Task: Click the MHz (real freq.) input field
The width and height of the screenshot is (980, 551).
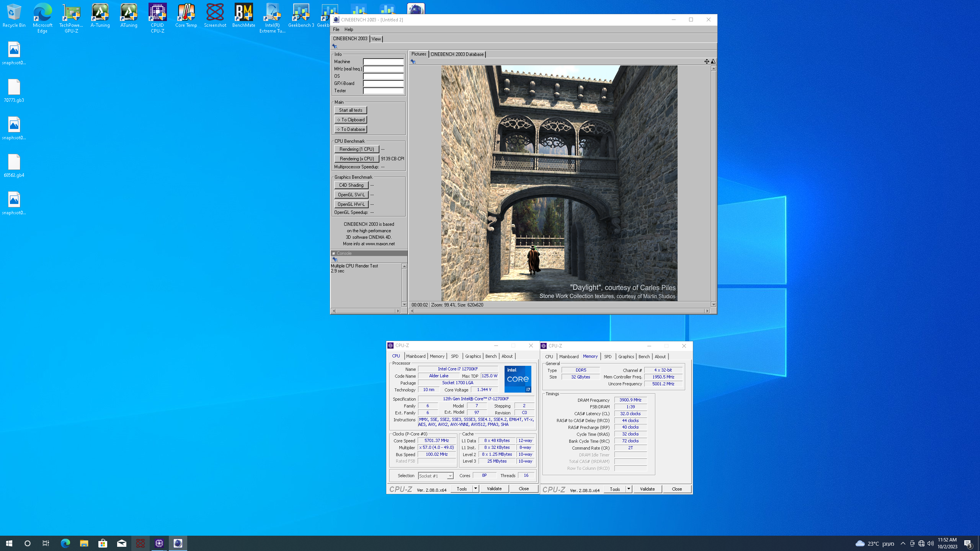Action: (383, 69)
